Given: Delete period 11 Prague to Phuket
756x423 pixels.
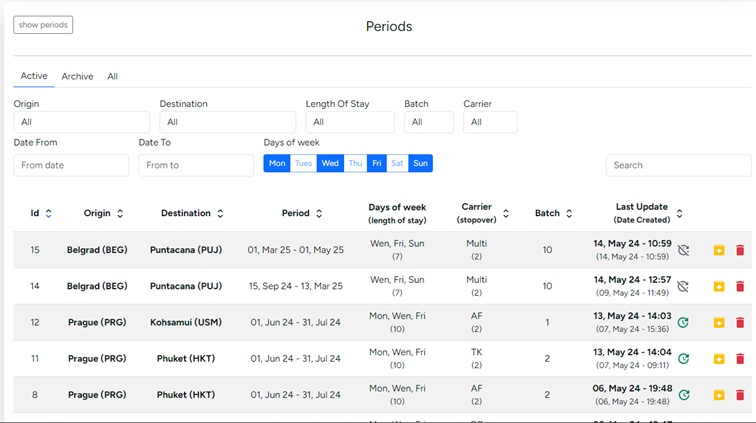Looking at the screenshot, I should click(x=740, y=358).
